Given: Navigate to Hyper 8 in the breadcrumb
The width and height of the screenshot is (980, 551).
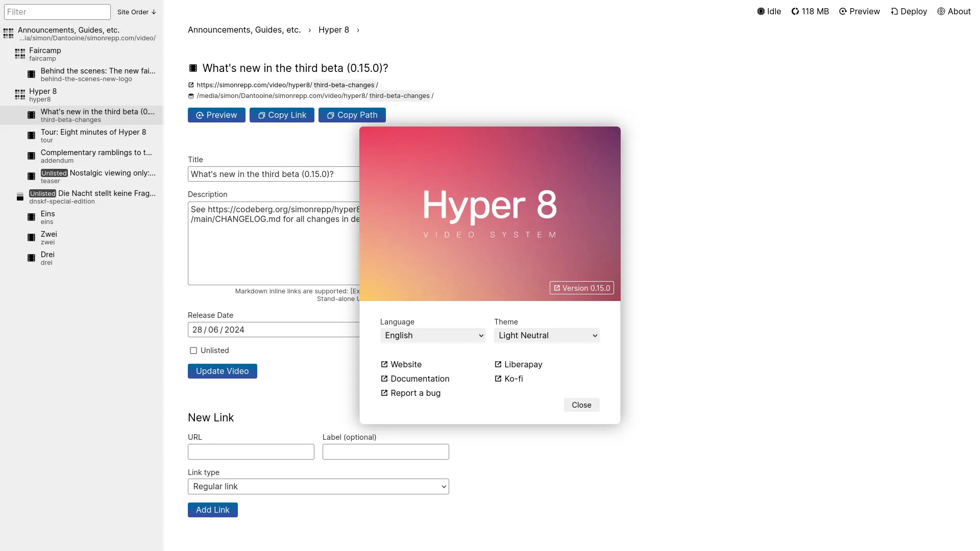Looking at the screenshot, I should 333,30.
